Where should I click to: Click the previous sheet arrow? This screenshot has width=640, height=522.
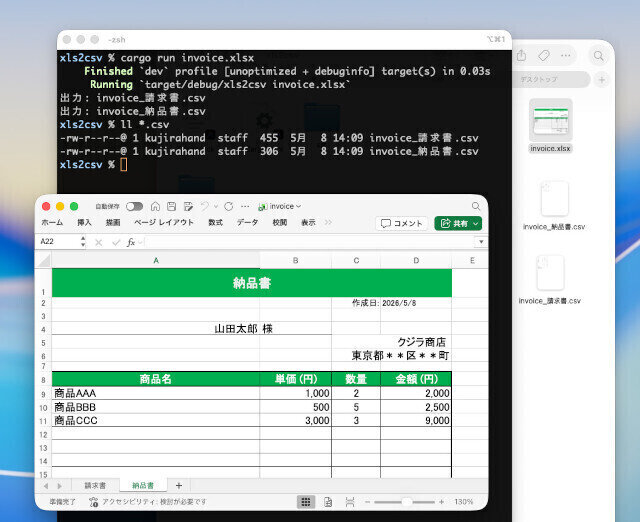click(x=46, y=486)
